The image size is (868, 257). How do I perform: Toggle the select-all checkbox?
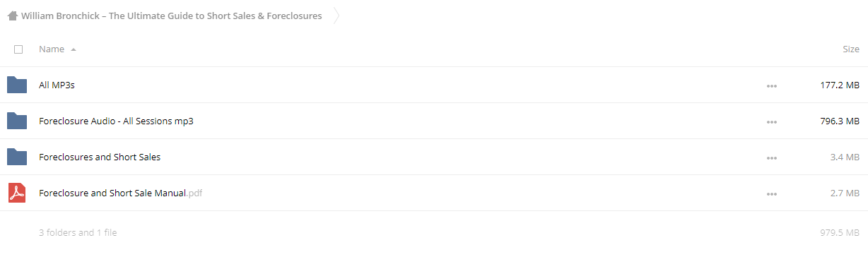(x=18, y=49)
